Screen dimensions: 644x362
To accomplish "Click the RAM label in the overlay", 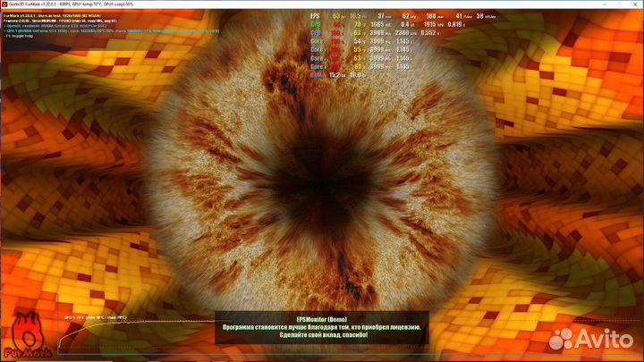I will coord(316,75).
